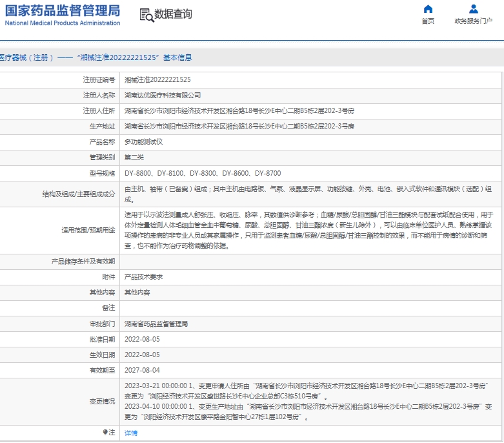Click the 注册人住所 address value
The image size is (504, 443).
239,110
